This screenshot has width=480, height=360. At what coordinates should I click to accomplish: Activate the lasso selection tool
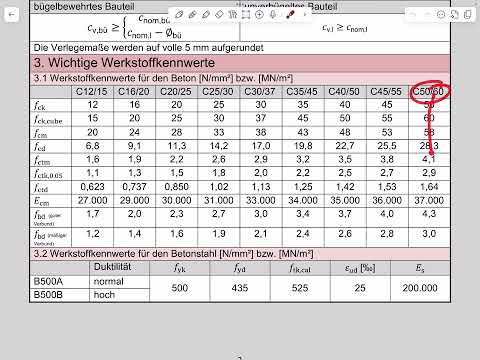pos(246,15)
